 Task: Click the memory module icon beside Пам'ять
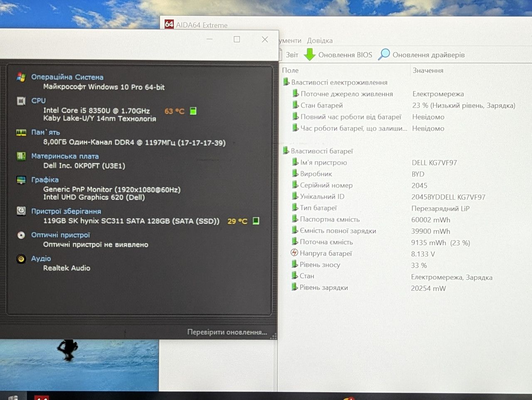coord(21,133)
